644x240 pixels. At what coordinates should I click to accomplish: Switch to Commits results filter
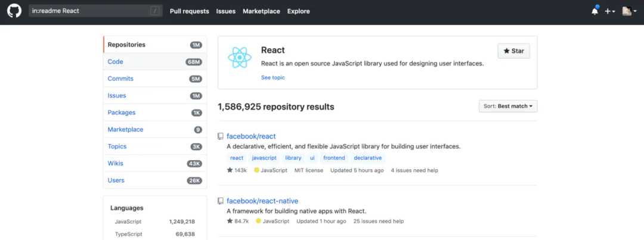click(x=120, y=79)
